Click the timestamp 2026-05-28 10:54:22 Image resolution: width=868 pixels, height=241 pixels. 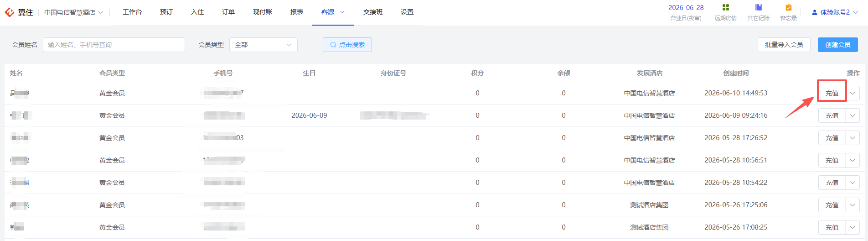pos(736,183)
